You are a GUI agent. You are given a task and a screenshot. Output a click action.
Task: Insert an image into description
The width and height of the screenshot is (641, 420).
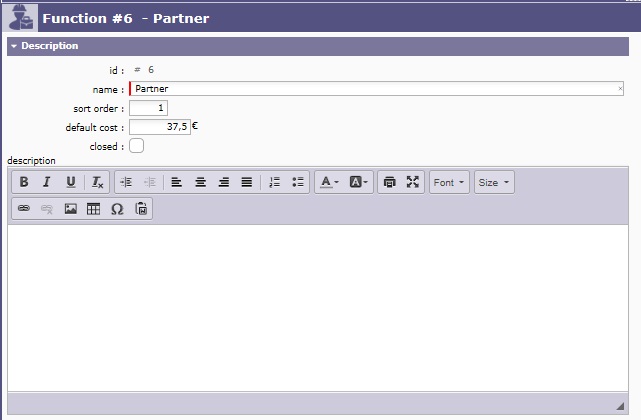(71, 209)
